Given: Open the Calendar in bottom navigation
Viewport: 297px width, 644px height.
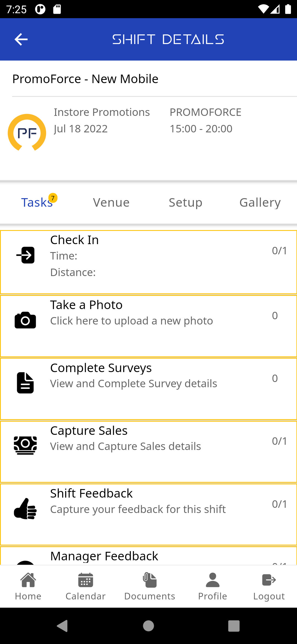Looking at the screenshot, I should [86, 586].
